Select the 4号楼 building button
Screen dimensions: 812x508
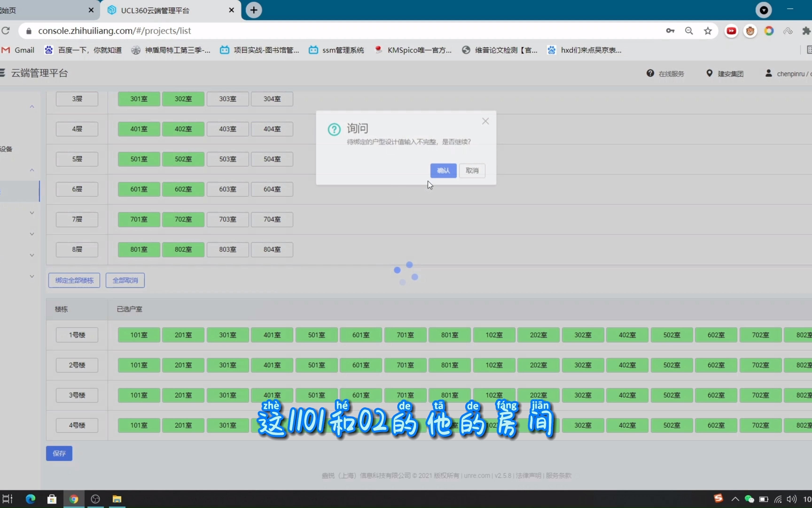click(77, 425)
